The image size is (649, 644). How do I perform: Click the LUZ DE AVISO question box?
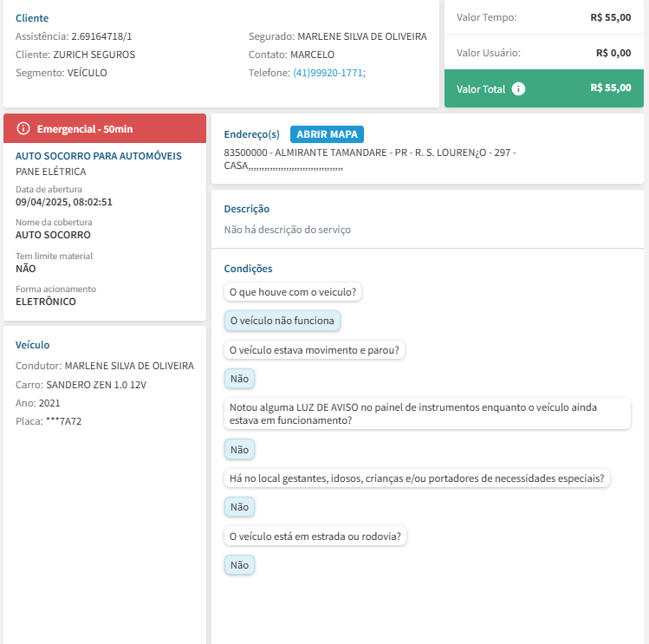click(x=427, y=413)
